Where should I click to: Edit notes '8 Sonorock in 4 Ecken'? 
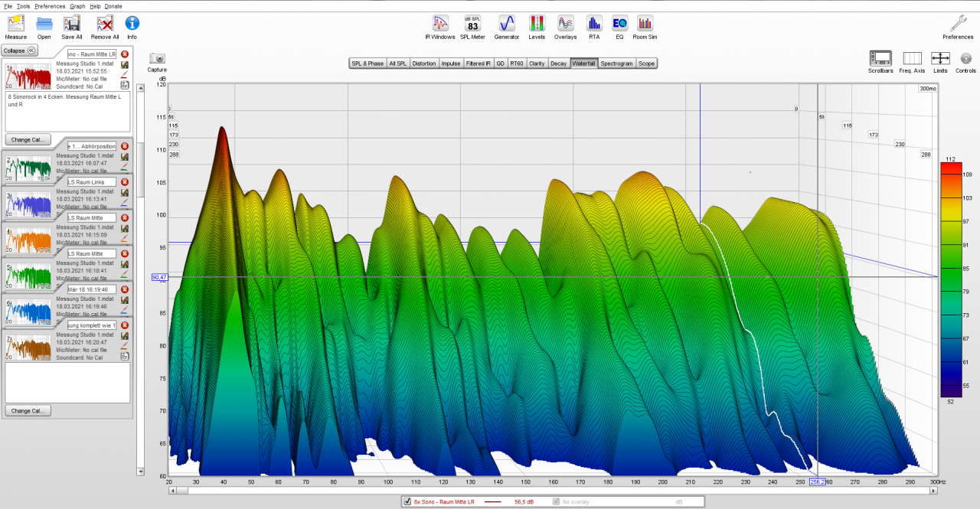67,112
